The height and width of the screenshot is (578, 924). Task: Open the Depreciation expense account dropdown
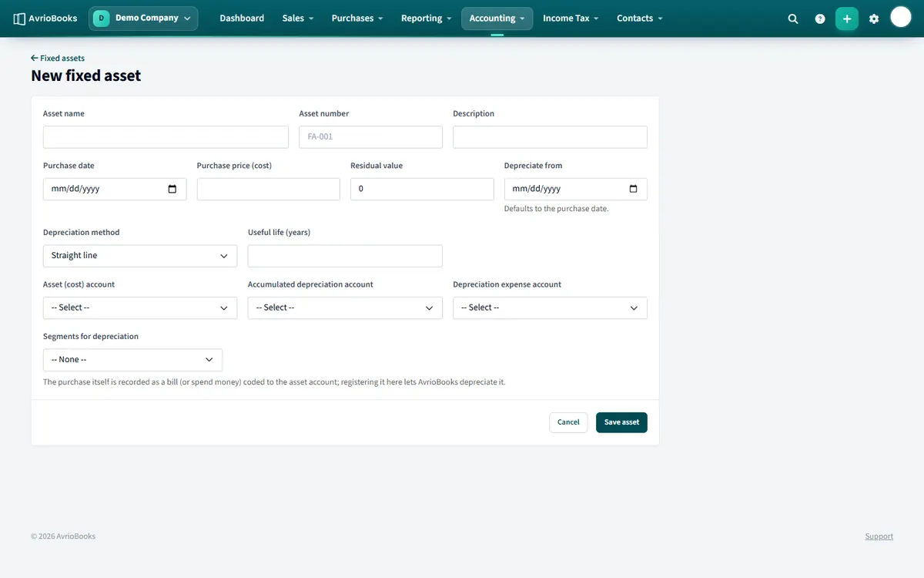point(550,307)
